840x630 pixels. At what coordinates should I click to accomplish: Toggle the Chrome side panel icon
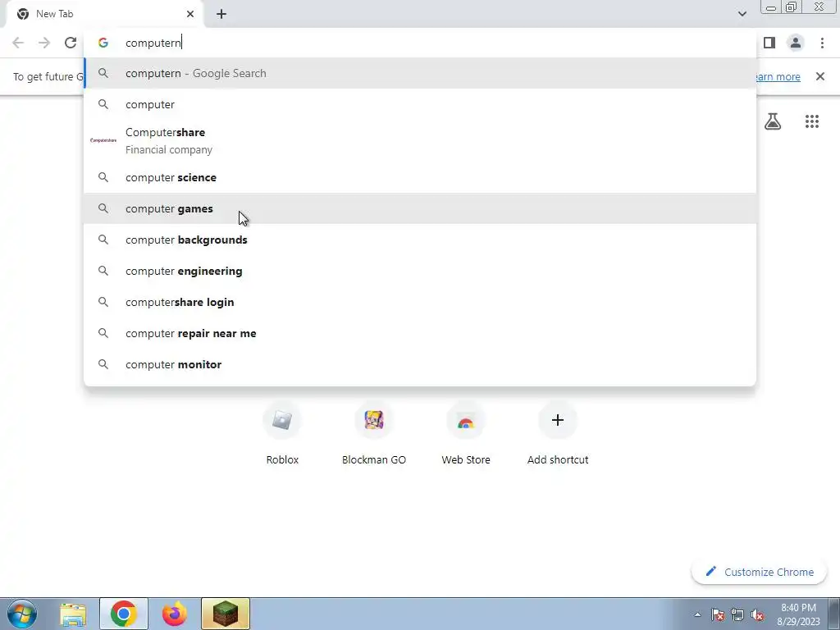[769, 43]
